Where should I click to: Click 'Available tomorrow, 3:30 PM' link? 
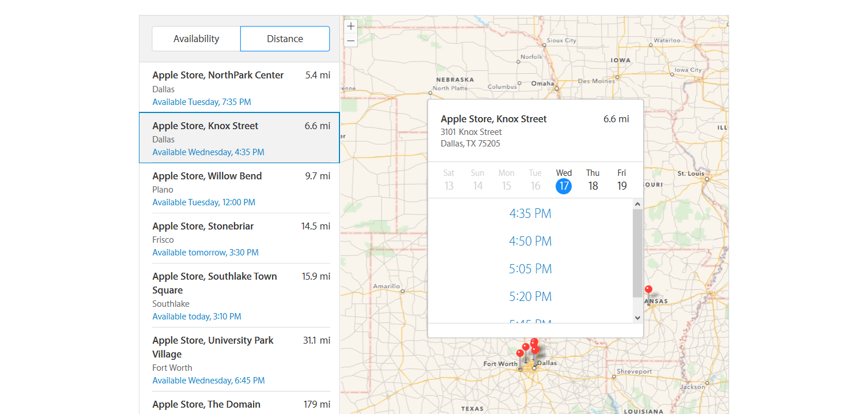(x=205, y=253)
